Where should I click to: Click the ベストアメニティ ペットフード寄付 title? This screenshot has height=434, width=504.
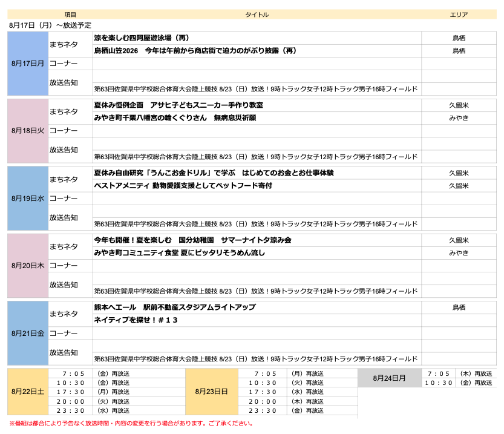click(x=183, y=186)
